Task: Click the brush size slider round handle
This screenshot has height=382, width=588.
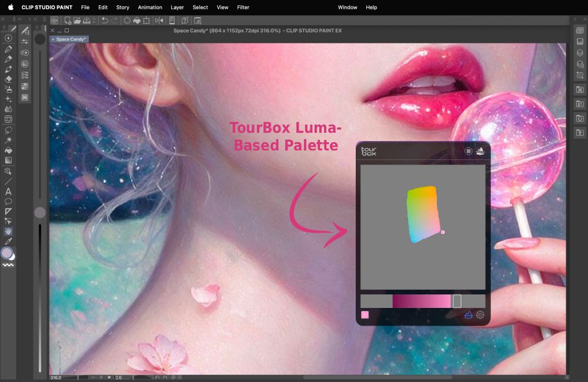Action: (x=40, y=213)
